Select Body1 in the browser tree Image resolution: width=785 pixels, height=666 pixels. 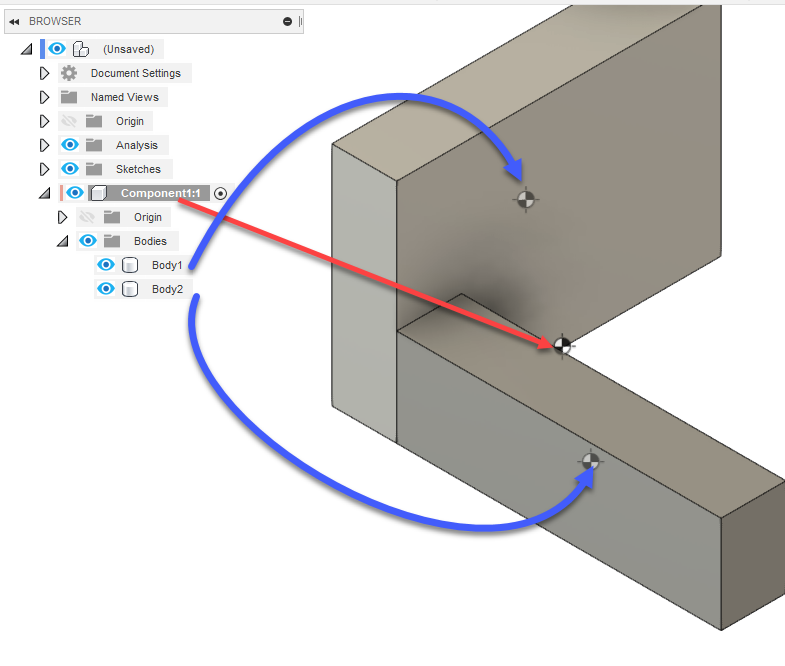(x=167, y=265)
